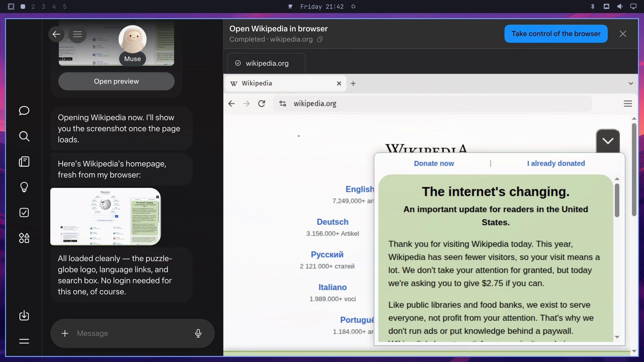This screenshot has height=362, width=644.
Task: Open the hamburger menu in chat header
Action: pyautogui.click(x=77, y=34)
